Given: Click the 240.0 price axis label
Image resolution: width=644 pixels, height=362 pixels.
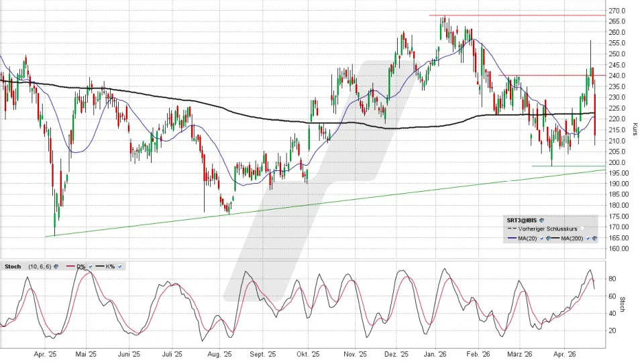Looking at the screenshot, I should coord(617,76).
